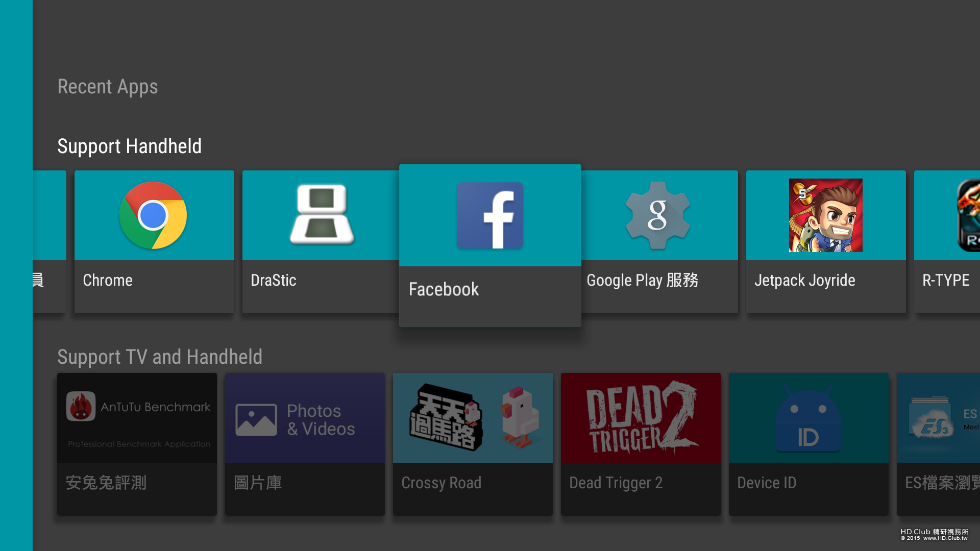Screen dimensions: 980x551
Task: Open the Facebook app icon
Action: click(490, 215)
